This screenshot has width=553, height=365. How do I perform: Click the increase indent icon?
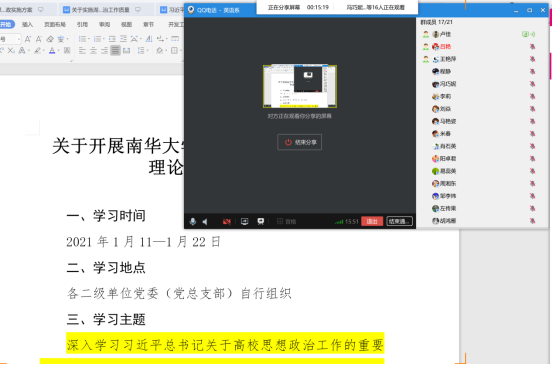coord(123,39)
